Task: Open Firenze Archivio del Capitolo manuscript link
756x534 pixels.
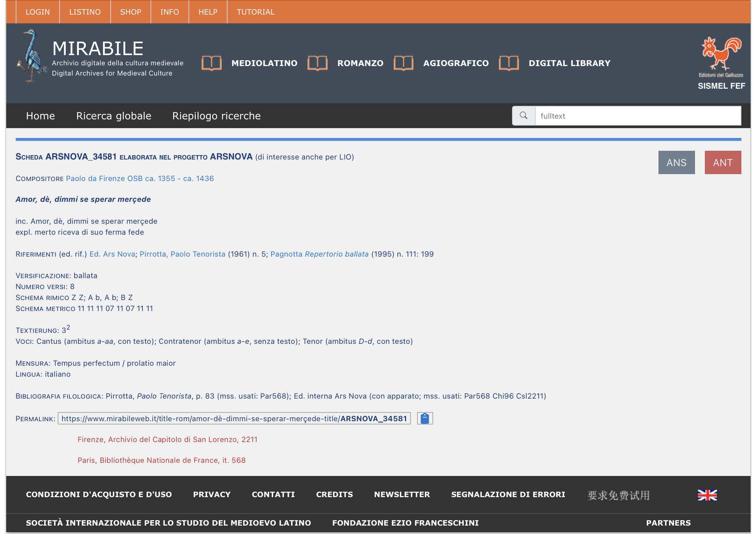Action: 167,439
